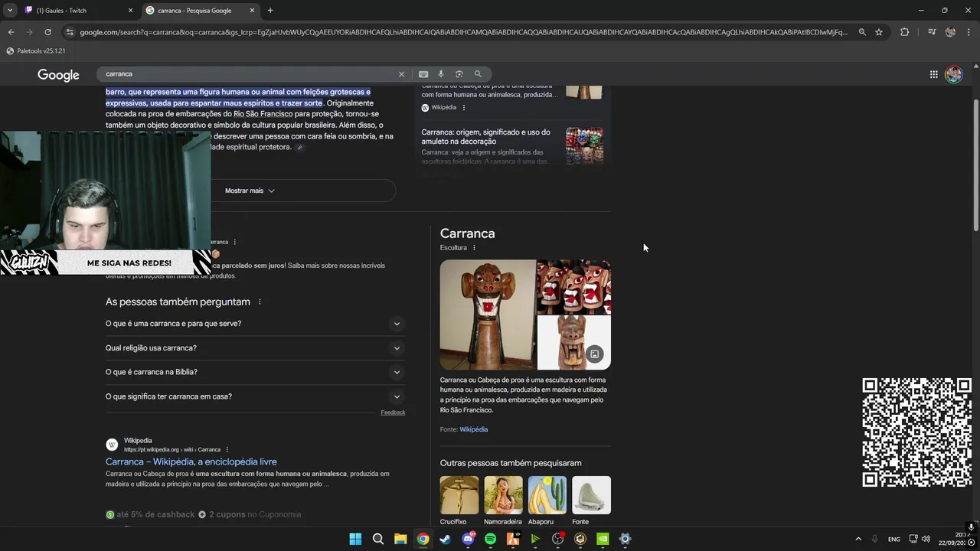Open Discord from the taskbar

tap(468, 539)
